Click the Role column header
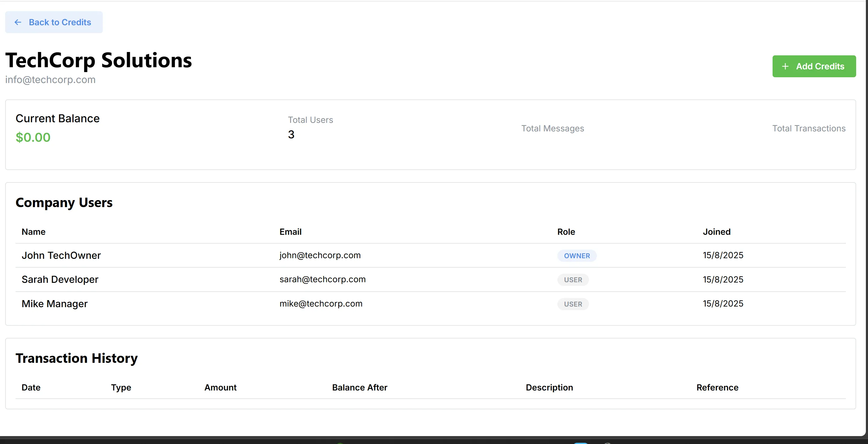 pyautogui.click(x=566, y=232)
